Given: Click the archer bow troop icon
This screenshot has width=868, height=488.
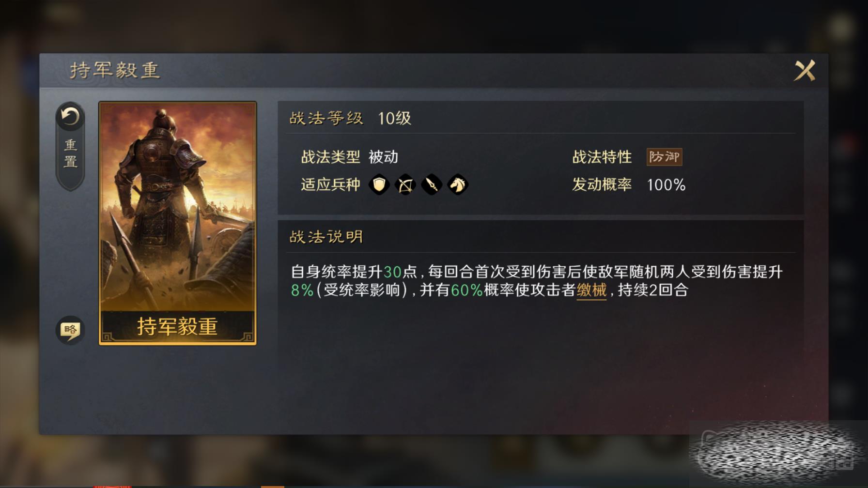Looking at the screenshot, I should (x=405, y=184).
